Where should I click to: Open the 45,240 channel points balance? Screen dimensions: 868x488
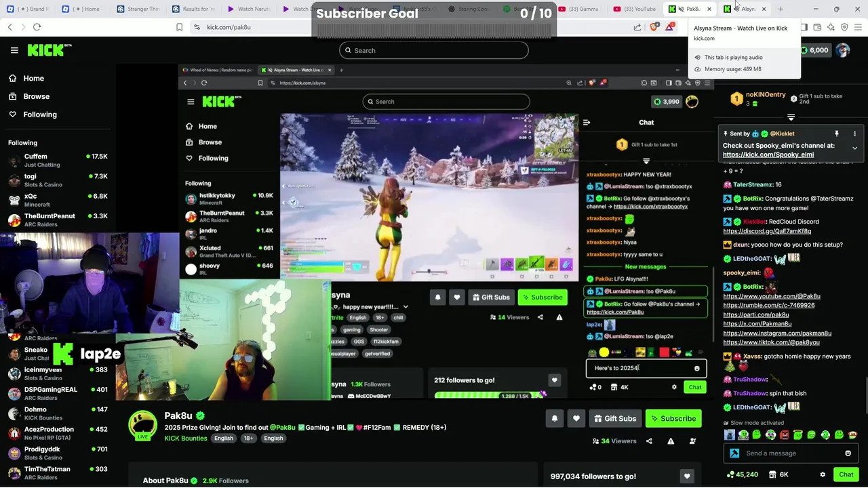pyautogui.click(x=742, y=474)
